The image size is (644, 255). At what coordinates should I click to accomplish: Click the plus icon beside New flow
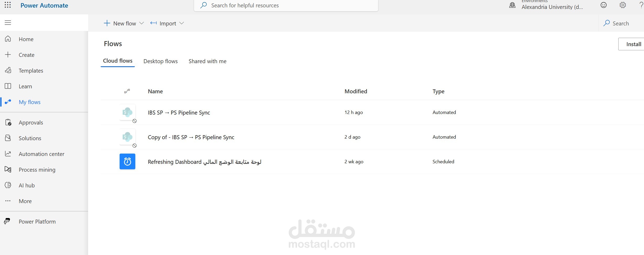[107, 23]
